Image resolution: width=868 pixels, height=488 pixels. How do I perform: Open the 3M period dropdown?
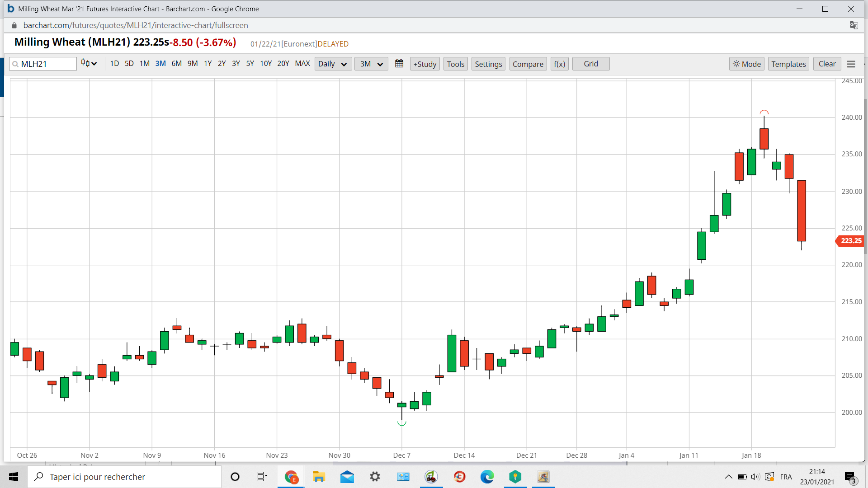pos(371,64)
